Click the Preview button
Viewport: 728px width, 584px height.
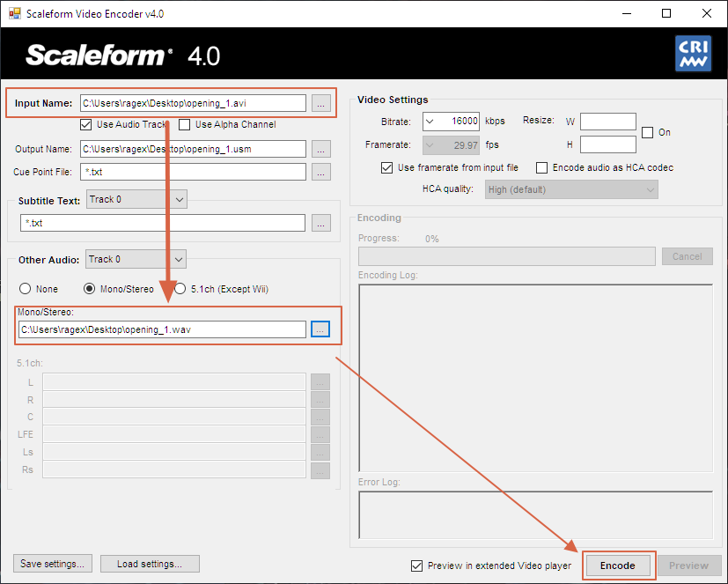(688, 566)
